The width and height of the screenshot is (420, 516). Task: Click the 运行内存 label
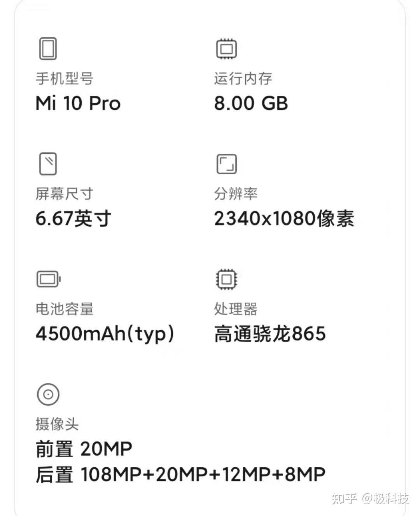tap(243, 79)
